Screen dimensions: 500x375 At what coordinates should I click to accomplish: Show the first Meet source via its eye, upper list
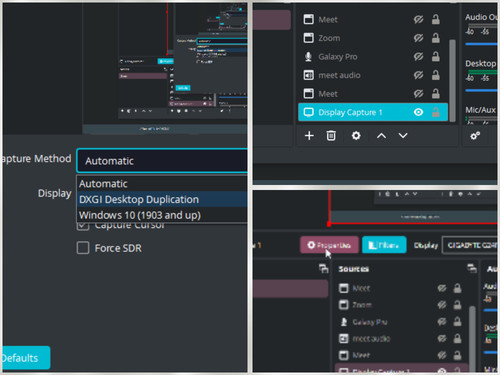(418, 19)
